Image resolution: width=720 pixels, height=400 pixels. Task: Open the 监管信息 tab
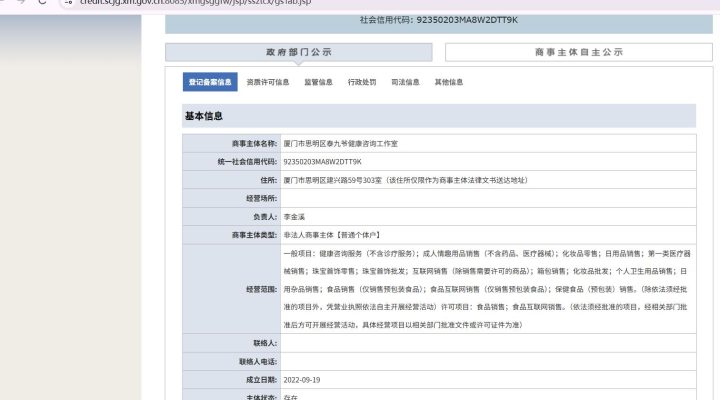pos(318,82)
